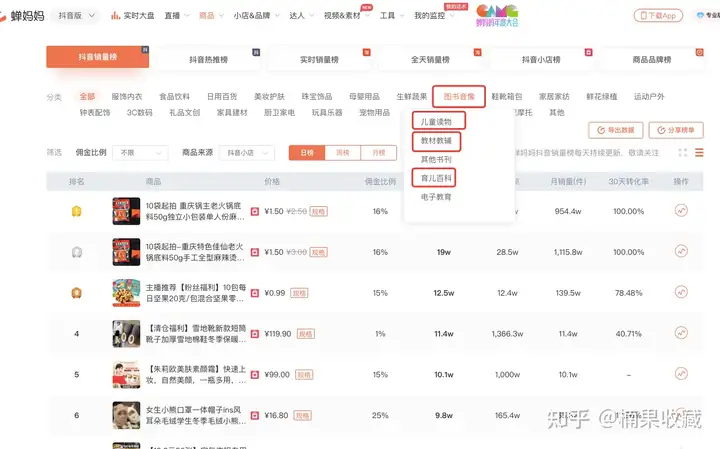Screen dimensions: 720x449
Task: Click the 下载App button
Action: coord(658,16)
